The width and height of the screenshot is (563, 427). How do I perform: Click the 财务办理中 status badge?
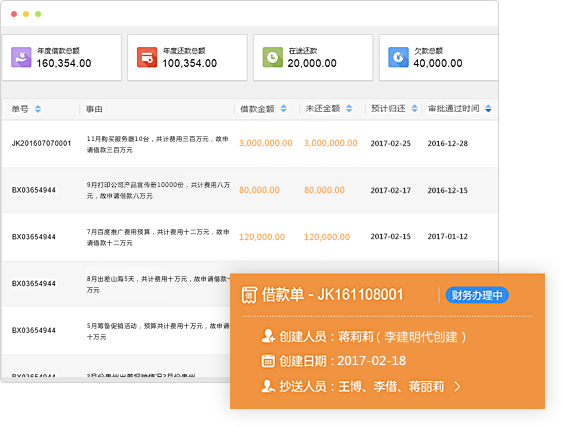(x=477, y=295)
